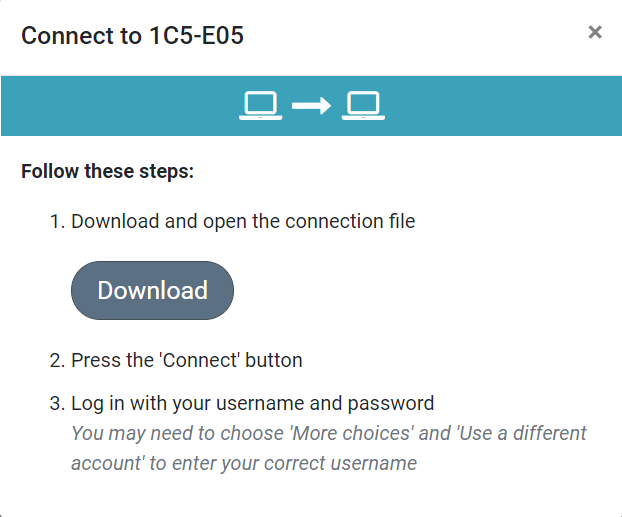
Task: Click the right laptop icon in banner
Action: click(x=363, y=106)
